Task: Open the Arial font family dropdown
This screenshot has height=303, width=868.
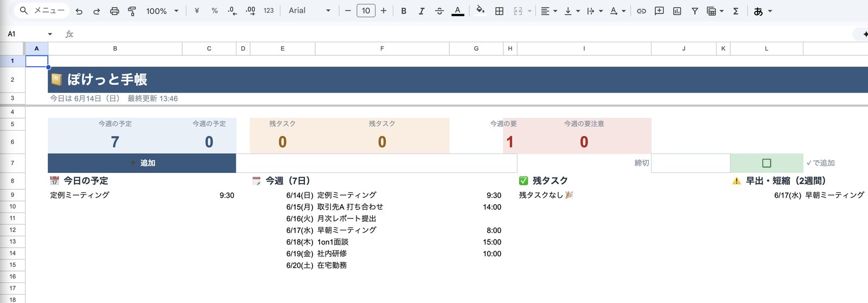Action: click(x=309, y=11)
